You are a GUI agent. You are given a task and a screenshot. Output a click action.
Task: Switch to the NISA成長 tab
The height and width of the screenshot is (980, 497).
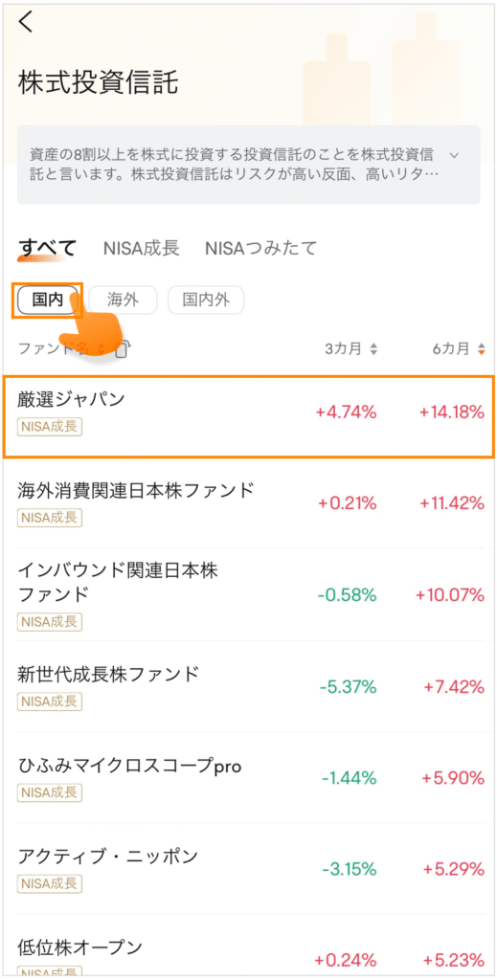[x=142, y=248]
